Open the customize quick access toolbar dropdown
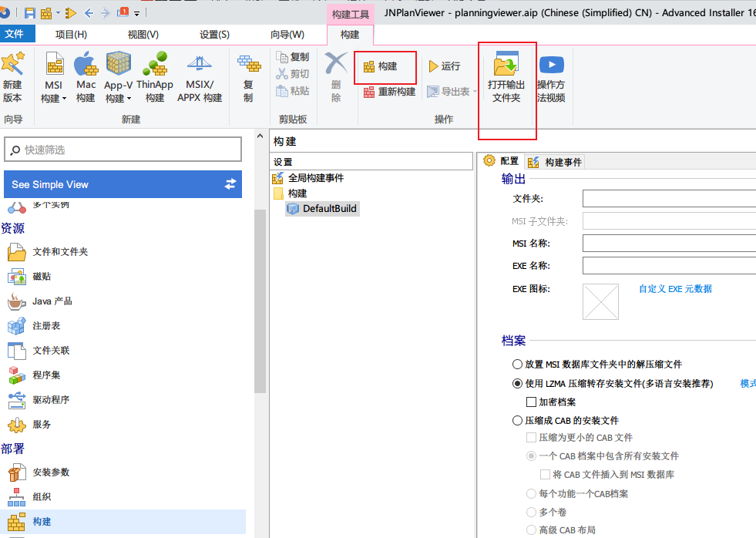 [x=137, y=14]
